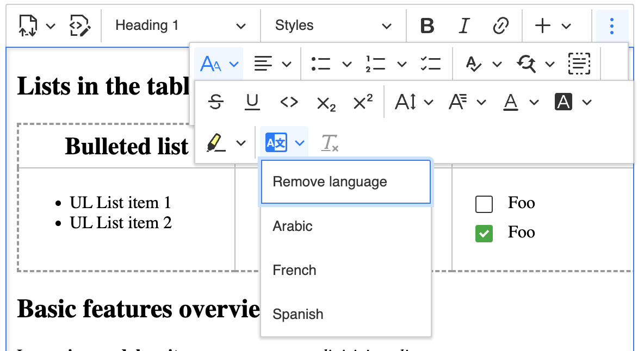Toggle underline formatting

tap(252, 102)
